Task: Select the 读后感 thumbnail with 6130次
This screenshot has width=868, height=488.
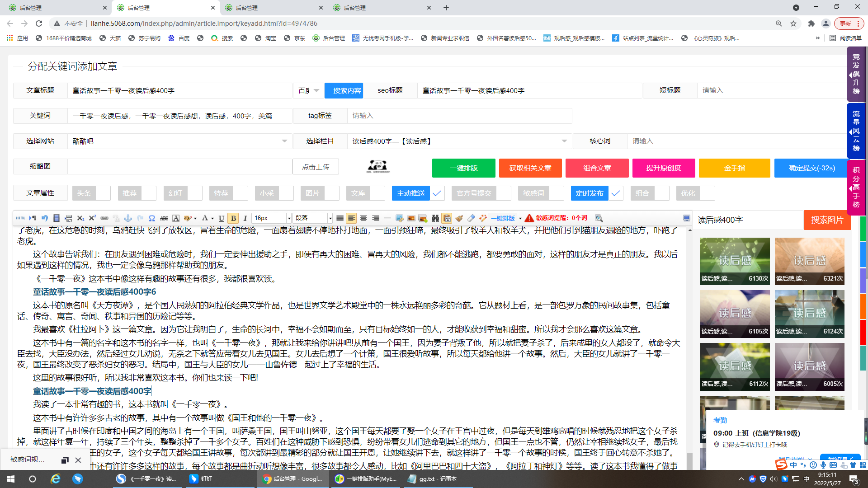Action: (x=735, y=261)
